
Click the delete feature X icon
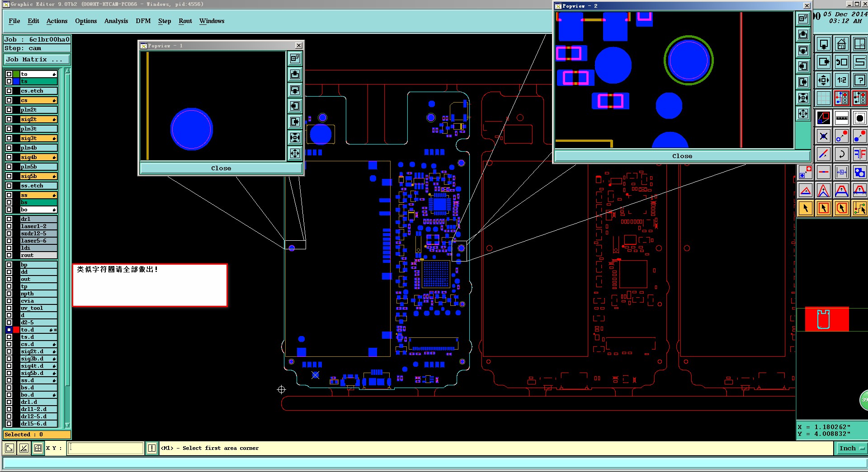pyautogui.click(x=824, y=136)
